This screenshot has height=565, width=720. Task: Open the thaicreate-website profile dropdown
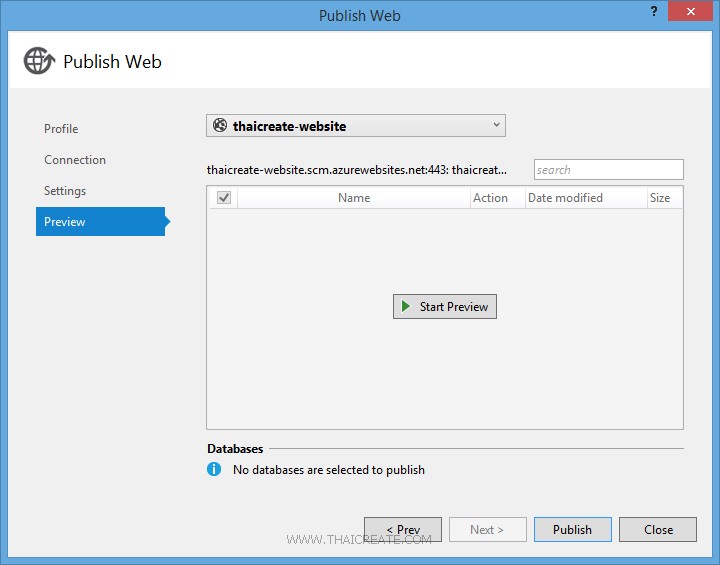(x=356, y=125)
